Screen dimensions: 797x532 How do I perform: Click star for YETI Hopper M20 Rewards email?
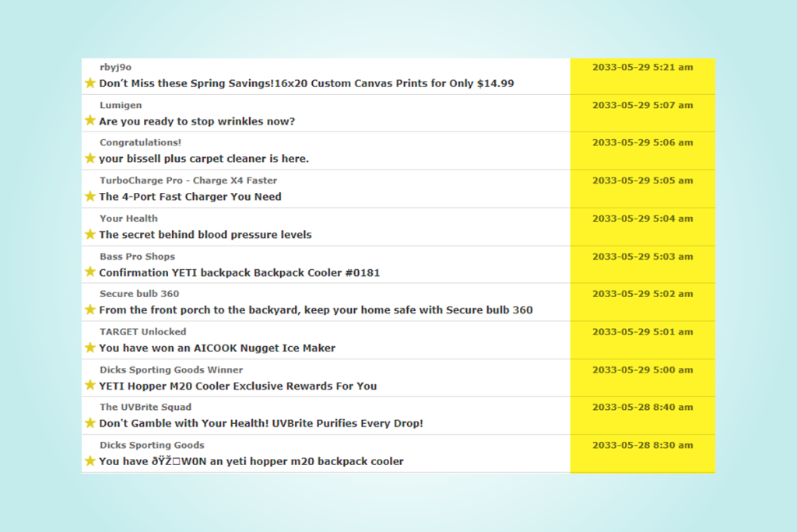90,385
